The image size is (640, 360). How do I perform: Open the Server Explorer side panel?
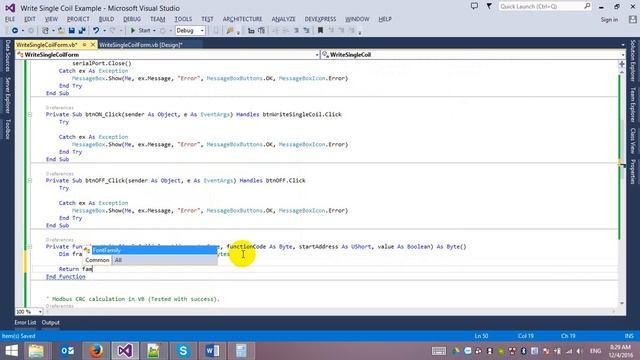[x=7, y=95]
